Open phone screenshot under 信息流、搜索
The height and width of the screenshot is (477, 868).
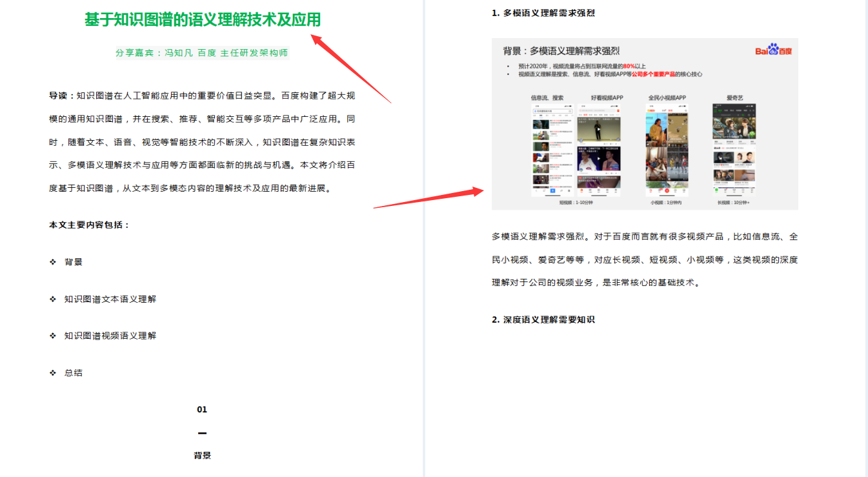click(552, 150)
